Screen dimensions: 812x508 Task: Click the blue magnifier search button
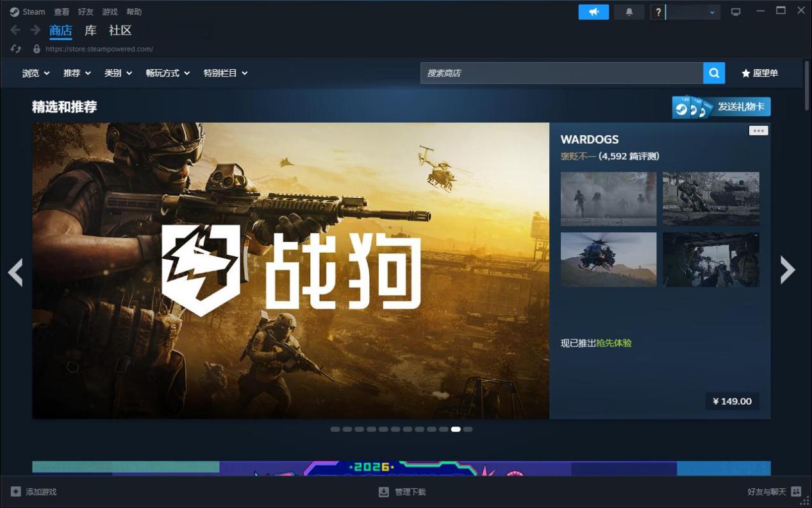pos(714,73)
